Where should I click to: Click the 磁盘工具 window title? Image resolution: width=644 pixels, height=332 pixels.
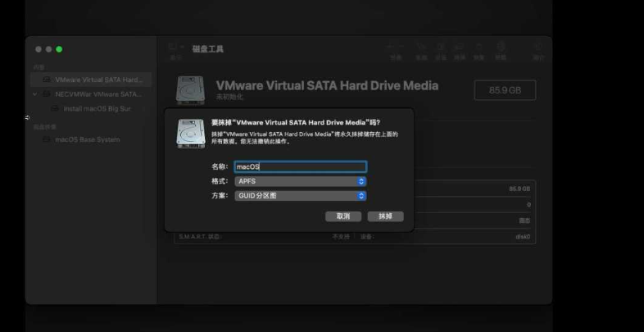[208, 49]
